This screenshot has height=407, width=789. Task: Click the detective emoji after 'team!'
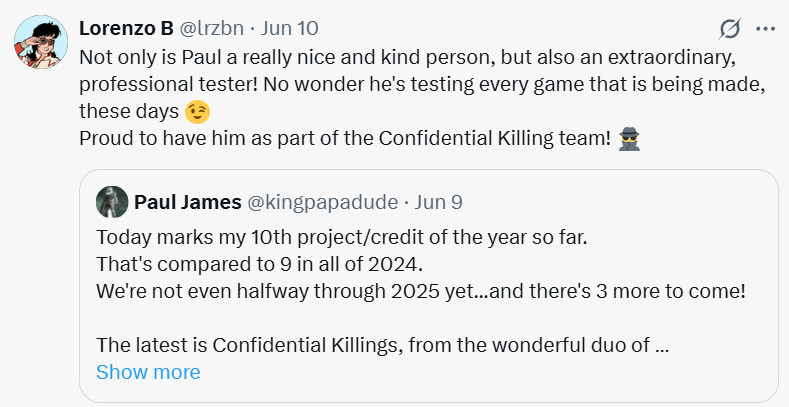(629, 138)
